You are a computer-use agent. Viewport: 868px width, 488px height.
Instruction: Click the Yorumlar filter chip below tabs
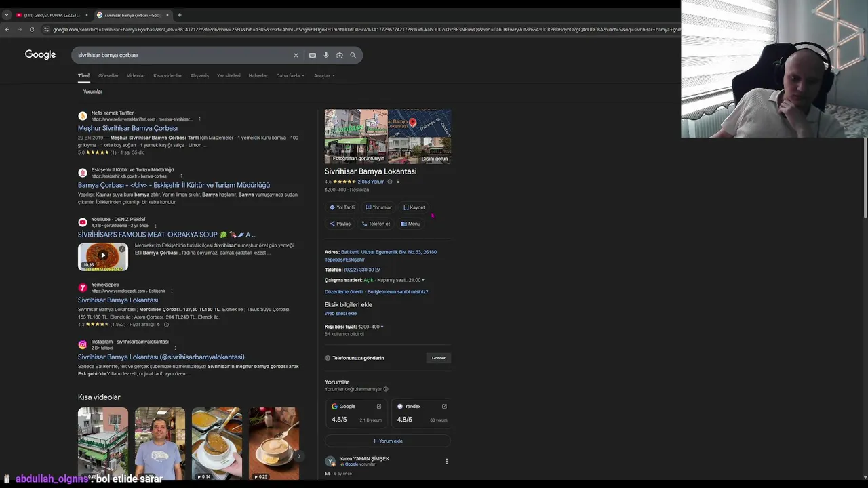click(x=93, y=91)
